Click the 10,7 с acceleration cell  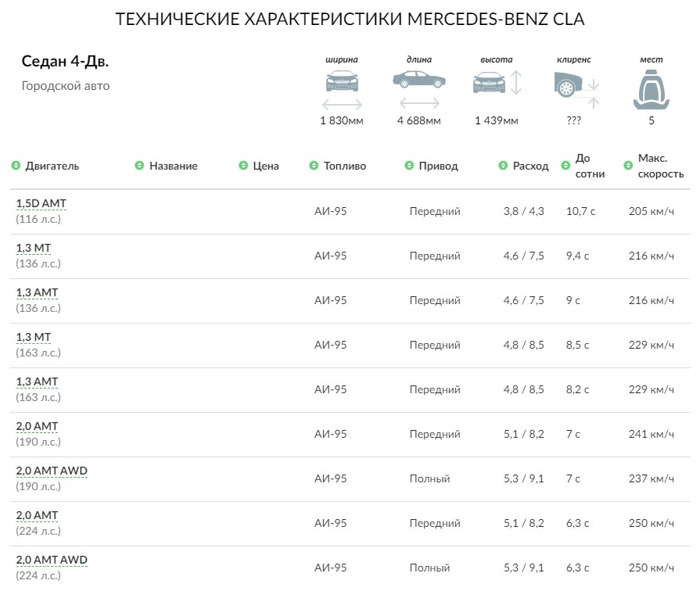coord(581,211)
